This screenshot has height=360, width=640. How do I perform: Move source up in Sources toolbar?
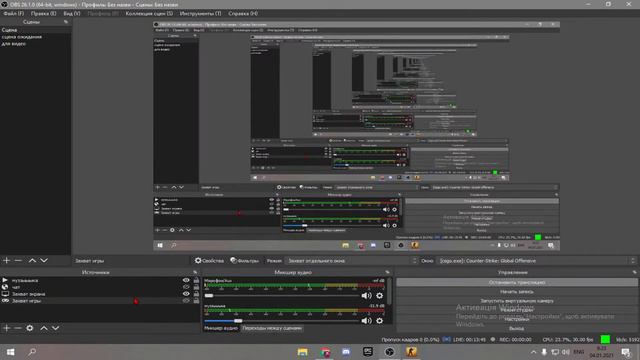pos(44,328)
